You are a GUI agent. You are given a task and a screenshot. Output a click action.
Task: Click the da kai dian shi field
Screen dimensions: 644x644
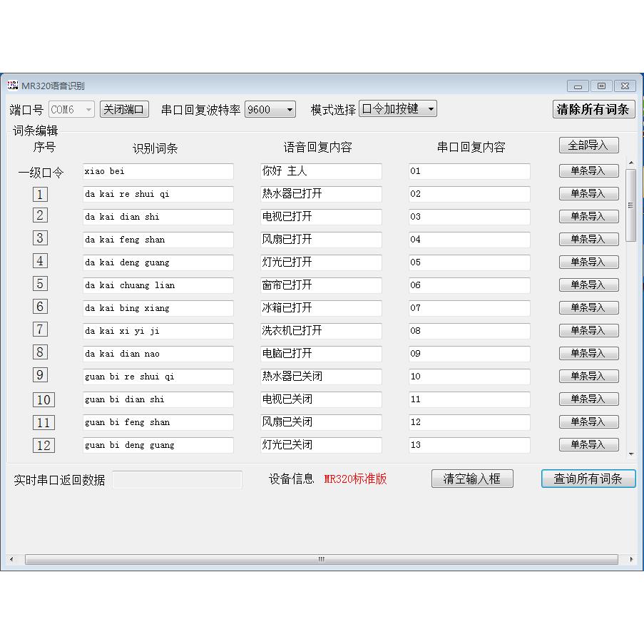(158, 217)
